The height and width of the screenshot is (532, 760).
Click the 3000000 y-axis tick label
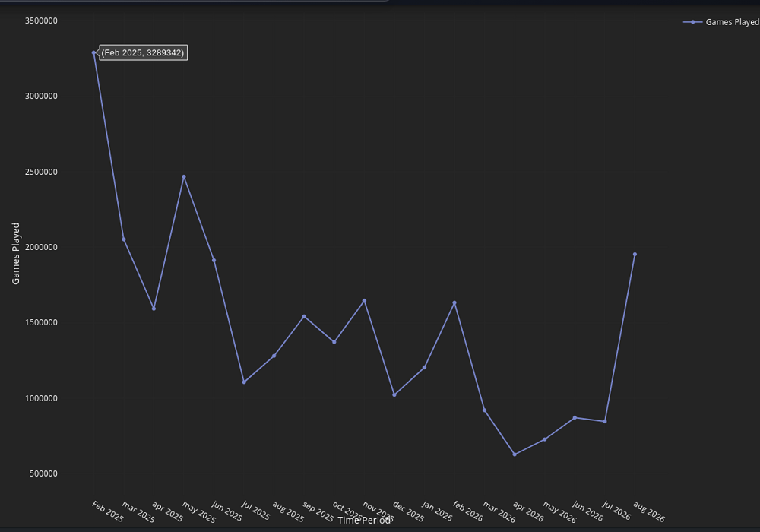(41, 96)
